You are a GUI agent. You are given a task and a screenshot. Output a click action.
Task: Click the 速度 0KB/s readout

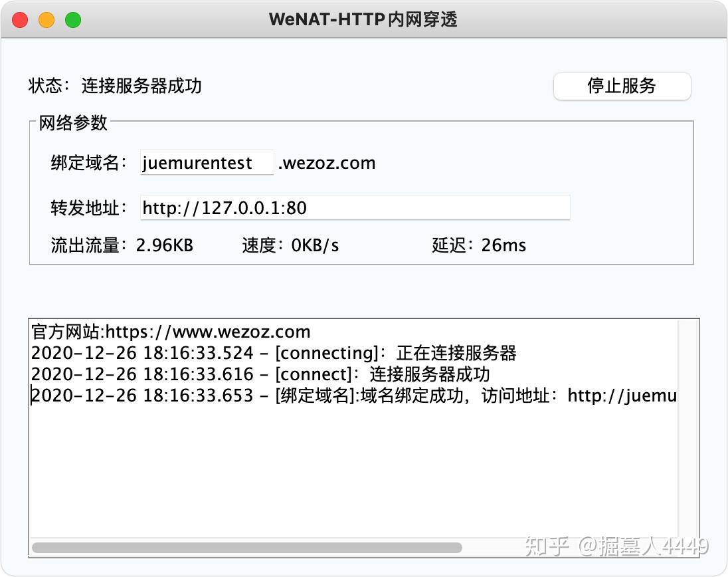(290, 245)
